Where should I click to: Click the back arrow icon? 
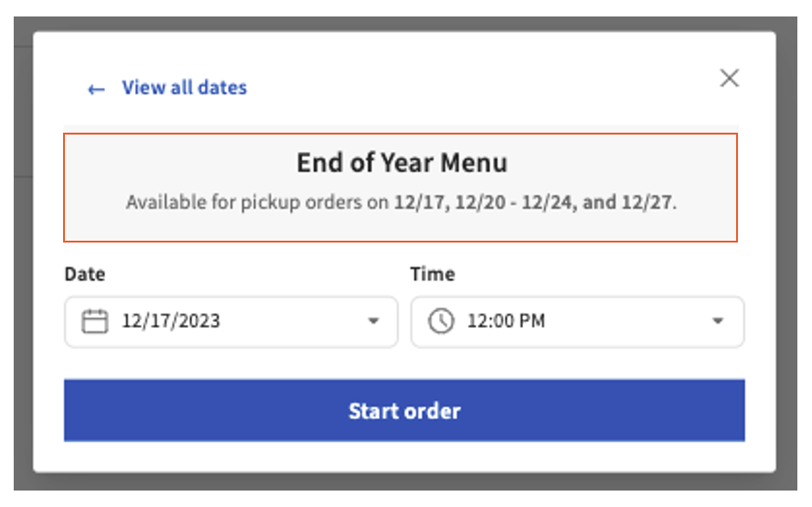click(96, 89)
